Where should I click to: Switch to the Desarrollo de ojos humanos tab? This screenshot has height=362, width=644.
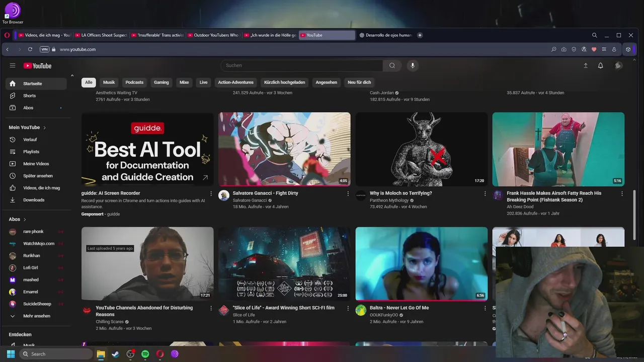pyautogui.click(x=385, y=35)
